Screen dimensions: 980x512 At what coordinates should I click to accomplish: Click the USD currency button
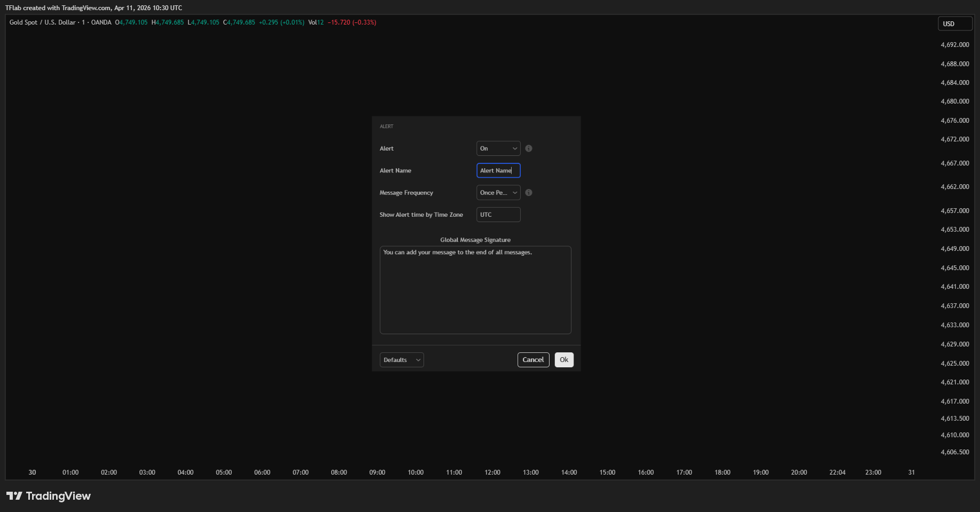[955, 23]
